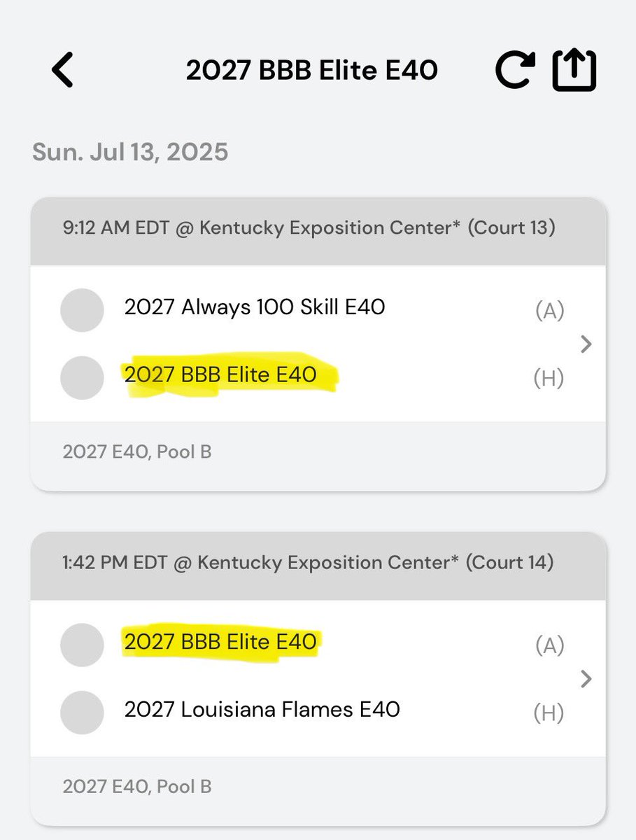Open 2027 Always 100 Skill E40 team

pyautogui.click(x=255, y=307)
